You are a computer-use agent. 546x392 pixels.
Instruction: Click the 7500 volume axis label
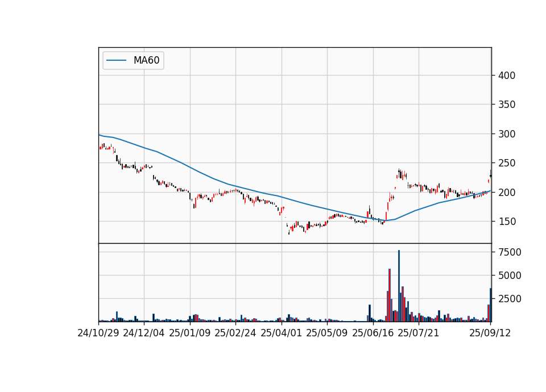click(510, 252)
